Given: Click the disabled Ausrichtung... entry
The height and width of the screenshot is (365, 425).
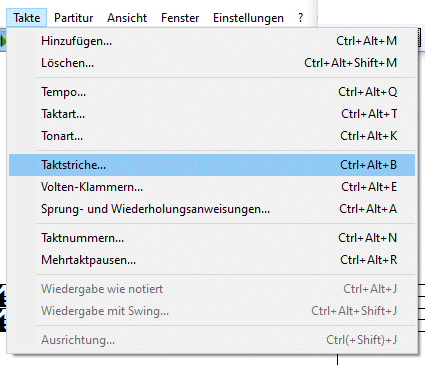Looking at the screenshot, I should (212, 340).
